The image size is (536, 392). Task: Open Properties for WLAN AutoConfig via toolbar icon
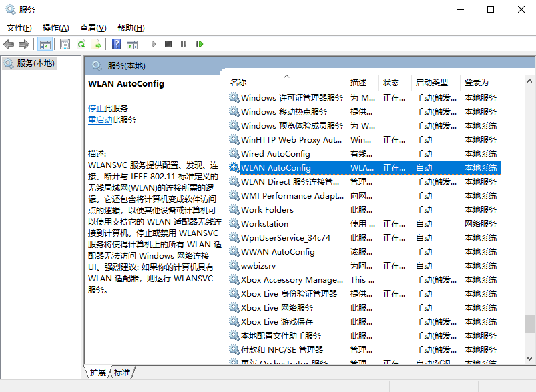pos(64,43)
